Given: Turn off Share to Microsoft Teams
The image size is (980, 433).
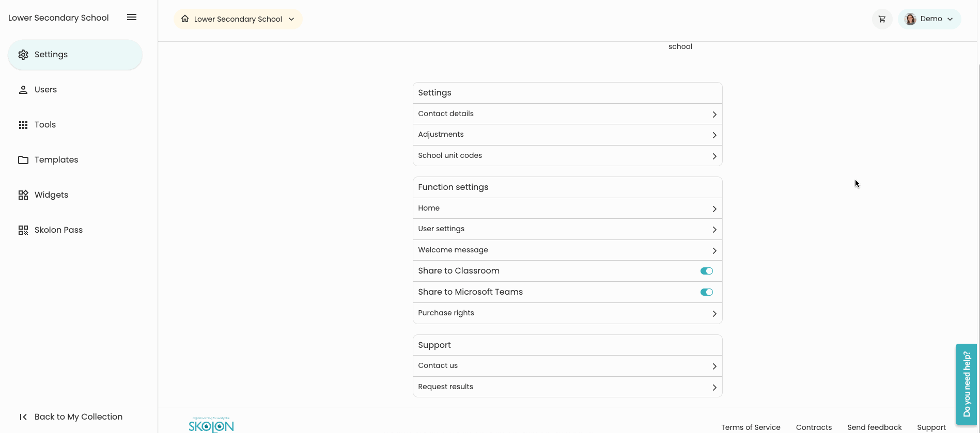Looking at the screenshot, I should pos(706,292).
